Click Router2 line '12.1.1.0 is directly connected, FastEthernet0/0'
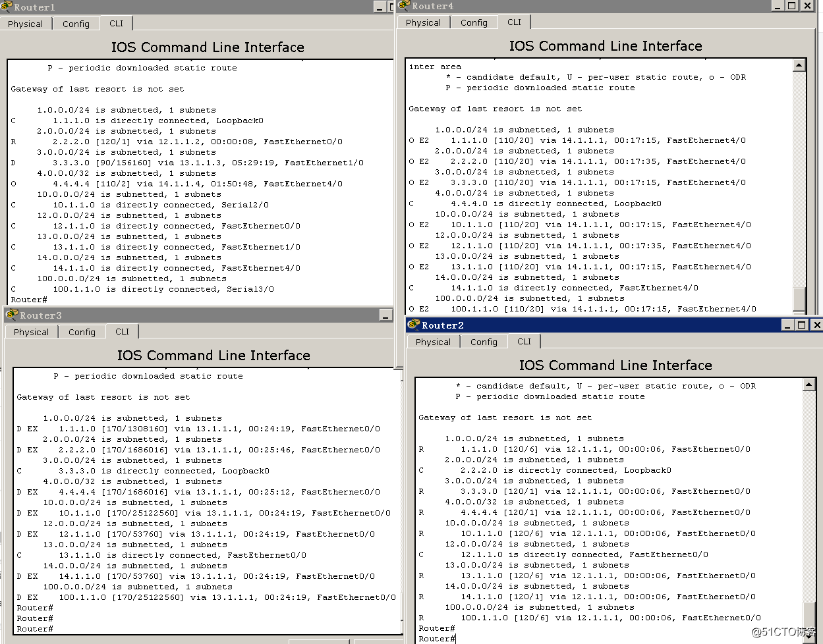 (x=584, y=554)
